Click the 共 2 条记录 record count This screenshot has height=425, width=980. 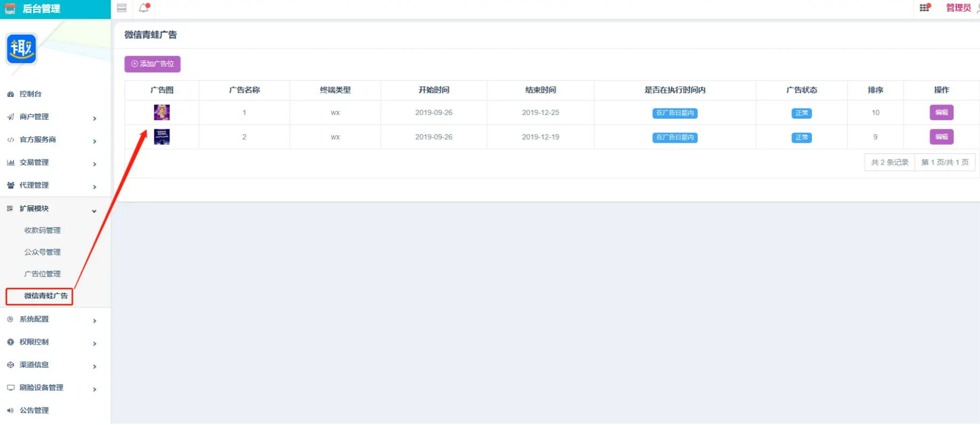click(890, 163)
